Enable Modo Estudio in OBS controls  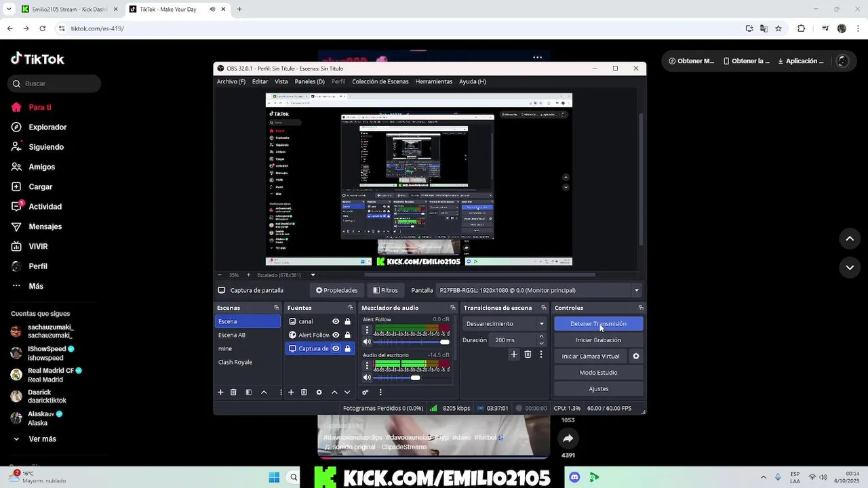[x=598, y=373]
